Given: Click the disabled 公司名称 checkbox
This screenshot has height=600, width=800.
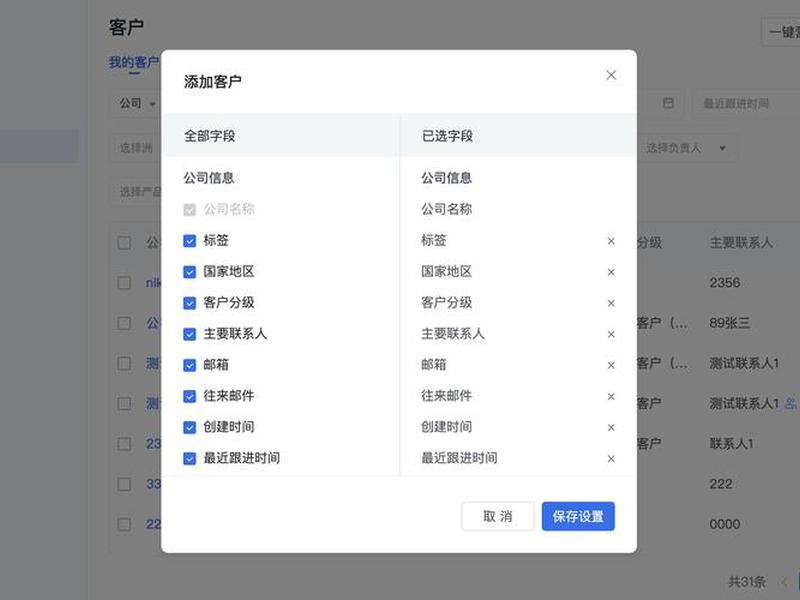Looking at the screenshot, I should coord(189,210).
